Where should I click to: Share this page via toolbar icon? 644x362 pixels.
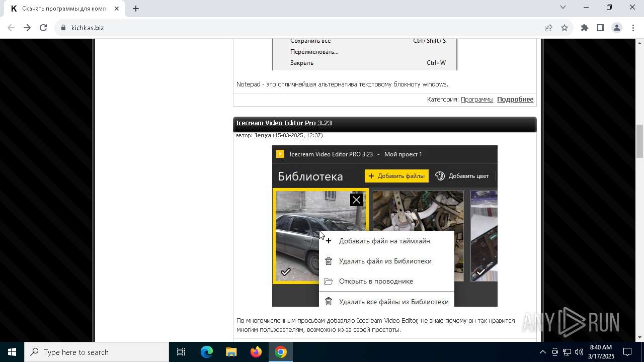548,28
